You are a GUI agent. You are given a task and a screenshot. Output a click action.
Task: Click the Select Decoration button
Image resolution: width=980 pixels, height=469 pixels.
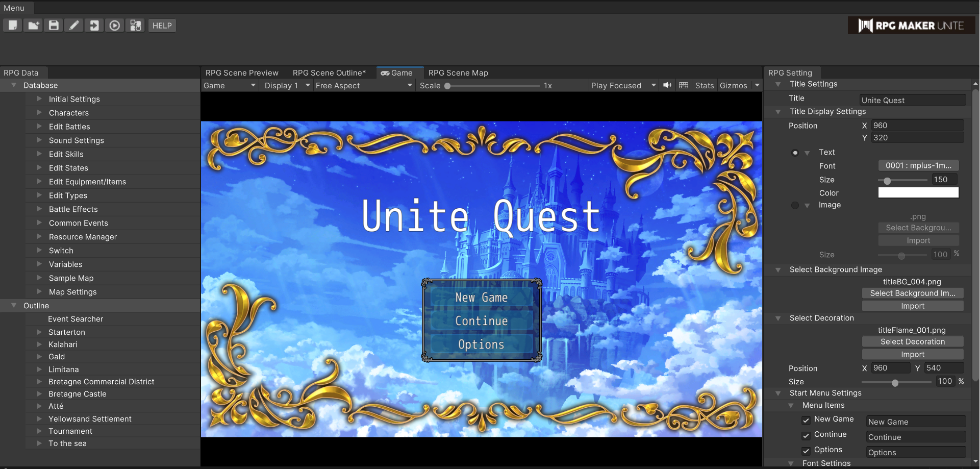pyautogui.click(x=913, y=342)
